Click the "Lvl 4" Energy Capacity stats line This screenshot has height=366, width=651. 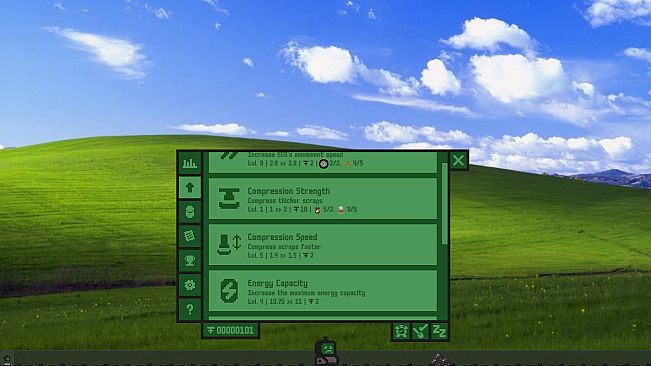point(284,301)
